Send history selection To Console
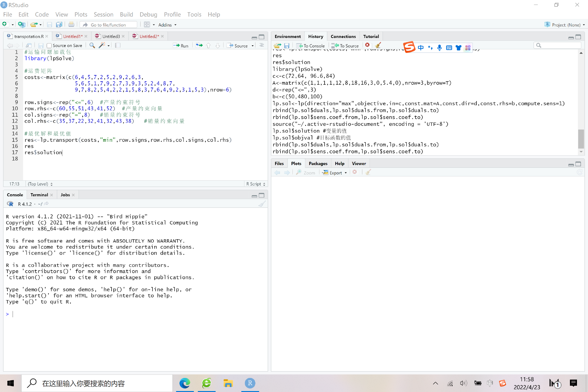 311,46
